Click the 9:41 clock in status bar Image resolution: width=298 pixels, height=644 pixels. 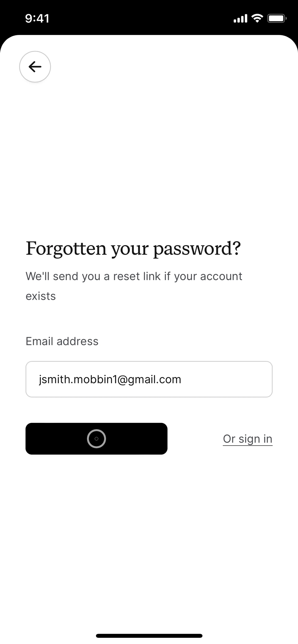tap(37, 18)
